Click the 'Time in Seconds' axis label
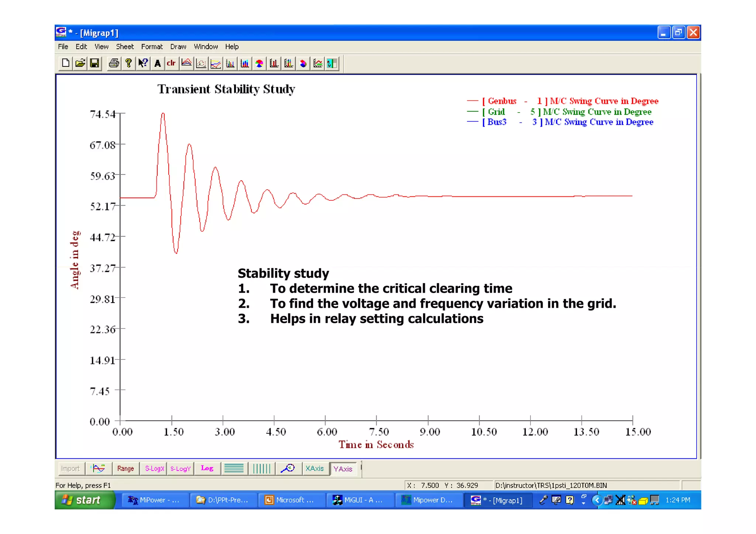The width and height of the screenshot is (756, 534). (x=376, y=445)
